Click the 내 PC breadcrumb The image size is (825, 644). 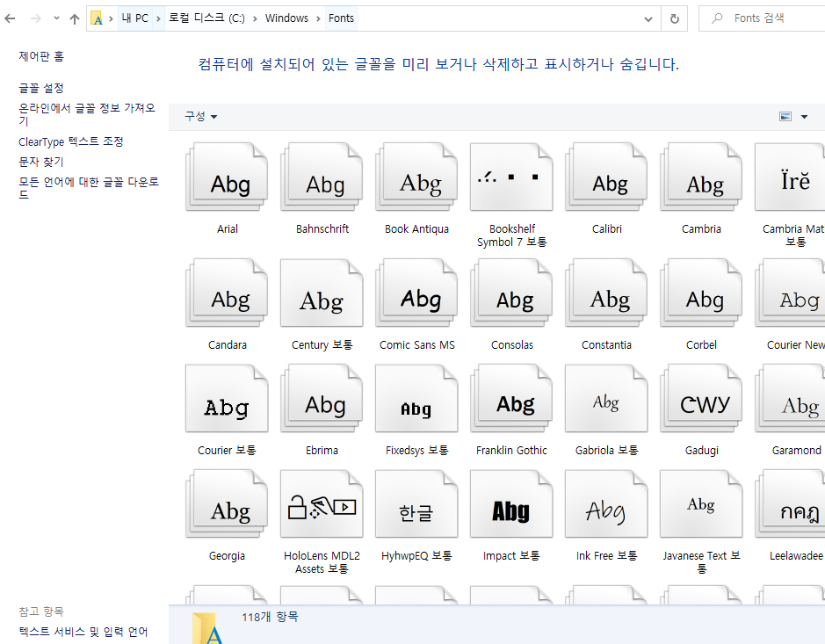[135, 18]
